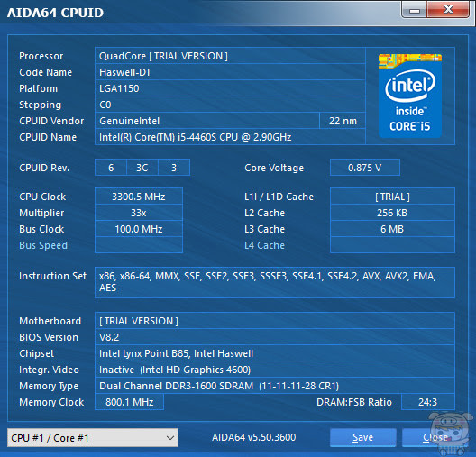Click the [ TRIAL ] L1 cache value
Image resolution: width=476 pixels, height=457 pixels.
tap(392, 197)
